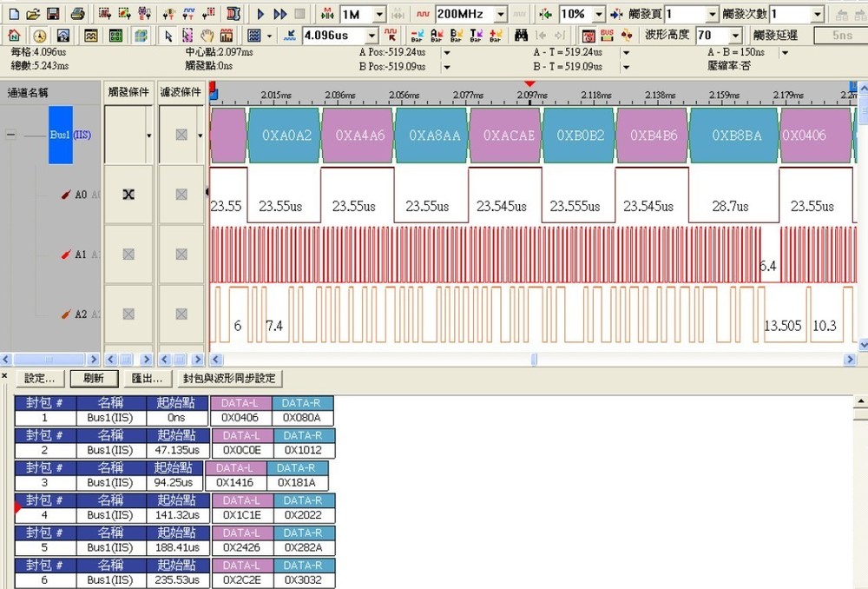This screenshot has height=589, width=868.
Task: Print with the printer icon
Action: 78,14
